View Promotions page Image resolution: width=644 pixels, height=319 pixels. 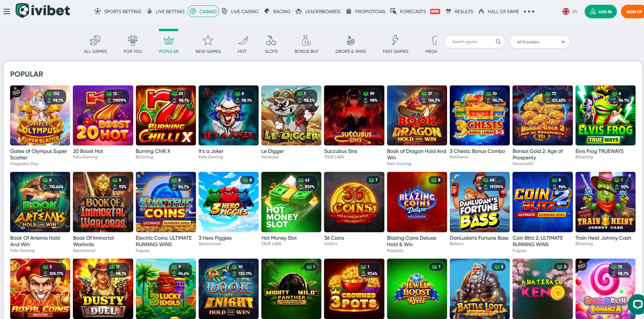366,12
